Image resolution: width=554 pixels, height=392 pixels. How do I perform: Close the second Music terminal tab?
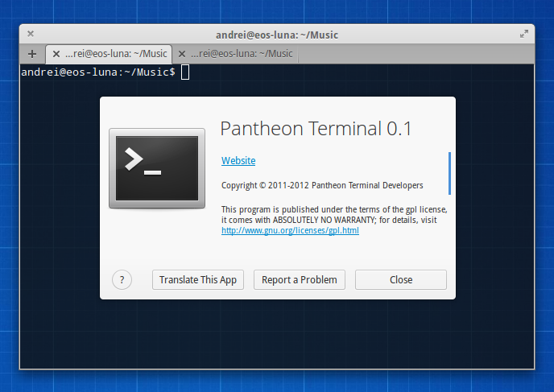pos(182,54)
